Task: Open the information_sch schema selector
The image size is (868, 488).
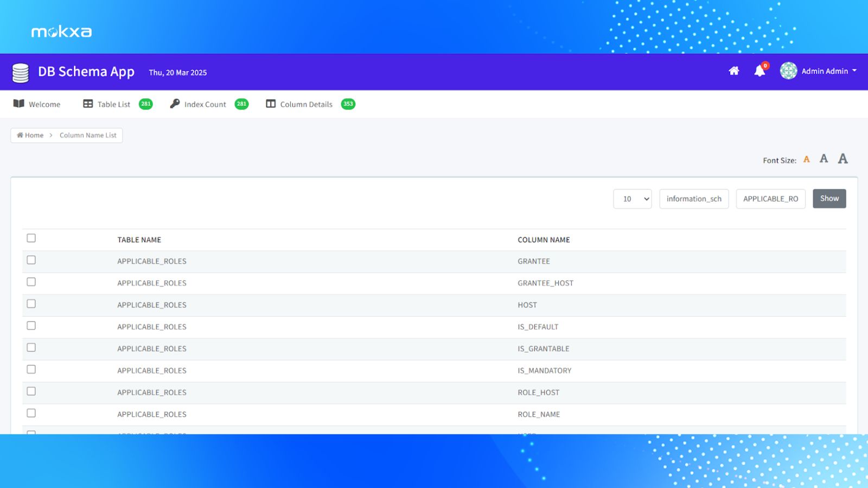Action: (x=694, y=199)
